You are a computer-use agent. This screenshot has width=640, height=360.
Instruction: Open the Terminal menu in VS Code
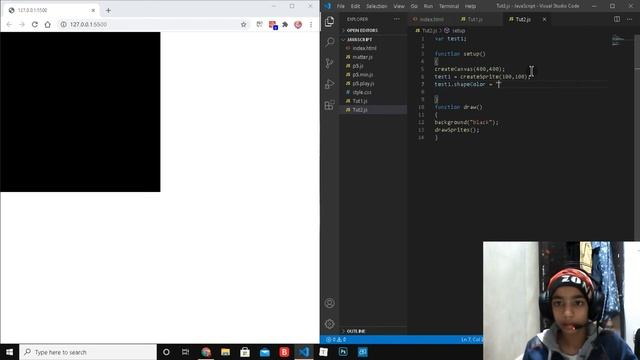pos(449,6)
